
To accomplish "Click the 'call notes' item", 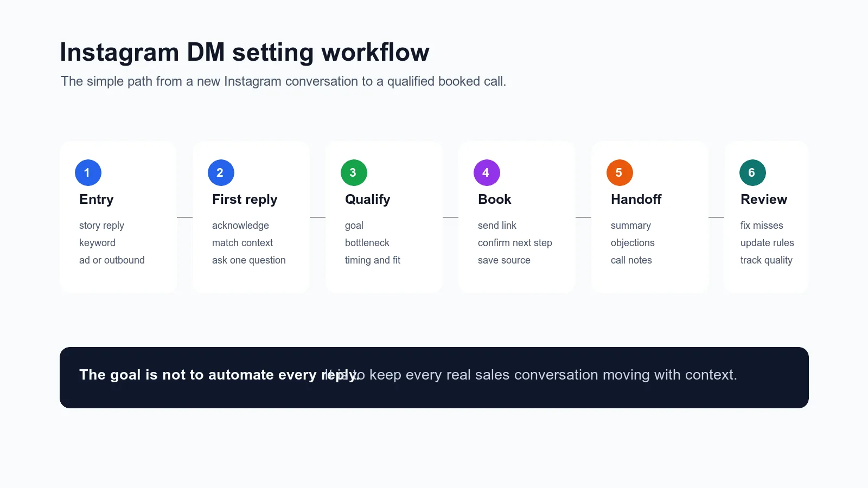I will click(631, 260).
